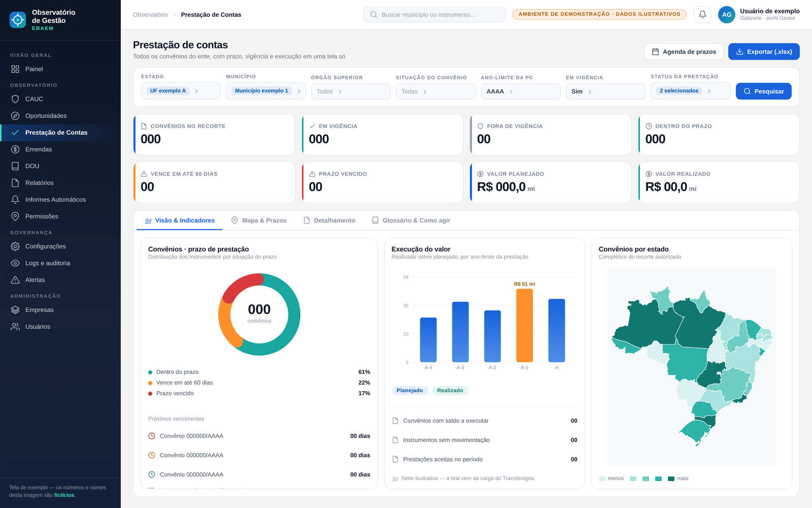Click the Prazo Vencido warning icon
Screen dimensions: 812x508
312,174
